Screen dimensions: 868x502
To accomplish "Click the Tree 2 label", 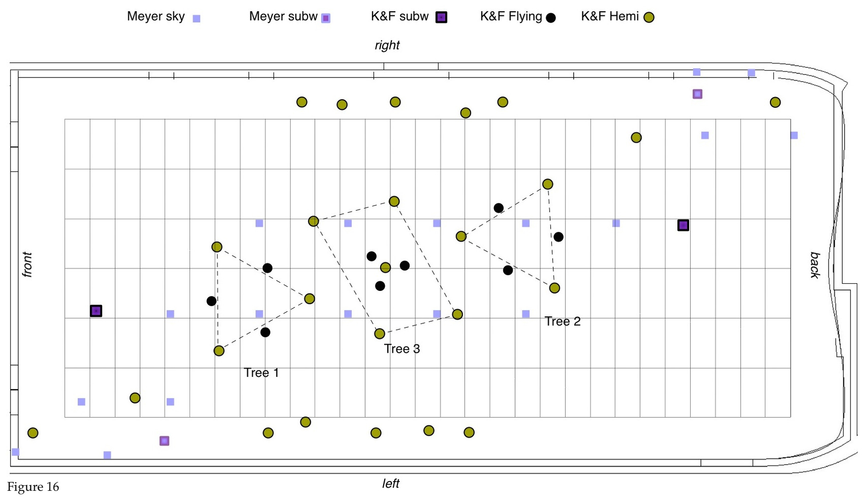I will click(562, 321).
